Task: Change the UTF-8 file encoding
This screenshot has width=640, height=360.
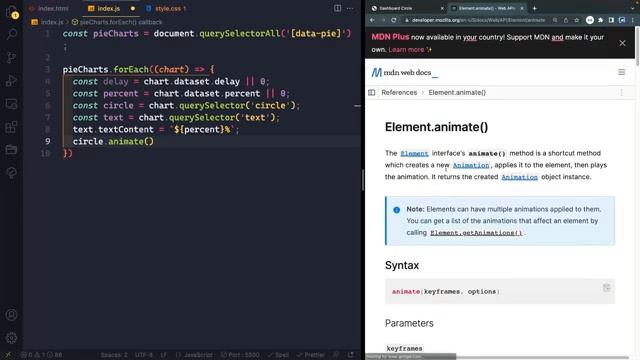Action: coord(143,355)
